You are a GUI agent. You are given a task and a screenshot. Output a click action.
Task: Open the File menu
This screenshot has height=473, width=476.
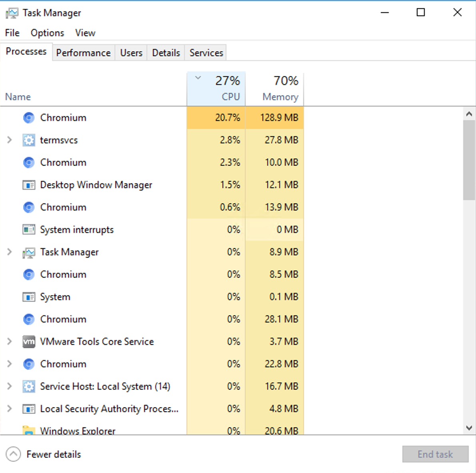coord(12,33)
